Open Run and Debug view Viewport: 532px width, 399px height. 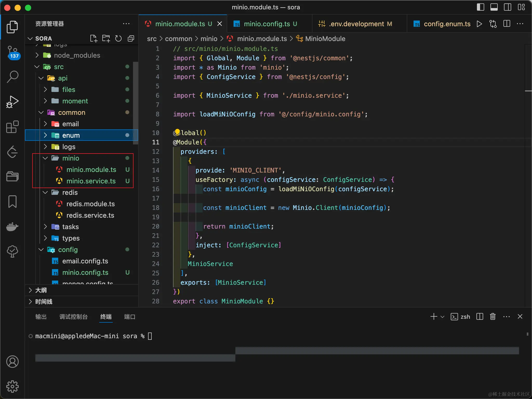(12, 102)
